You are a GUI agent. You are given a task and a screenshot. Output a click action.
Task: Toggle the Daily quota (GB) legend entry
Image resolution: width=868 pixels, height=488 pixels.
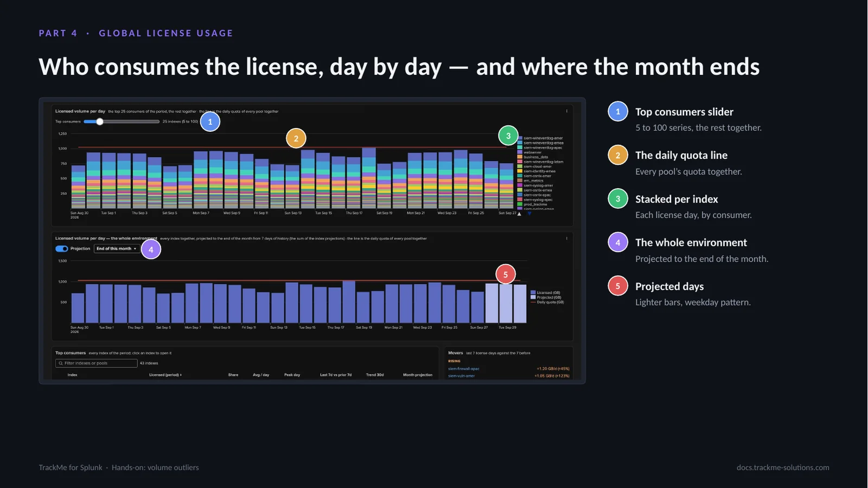[547, 302]
